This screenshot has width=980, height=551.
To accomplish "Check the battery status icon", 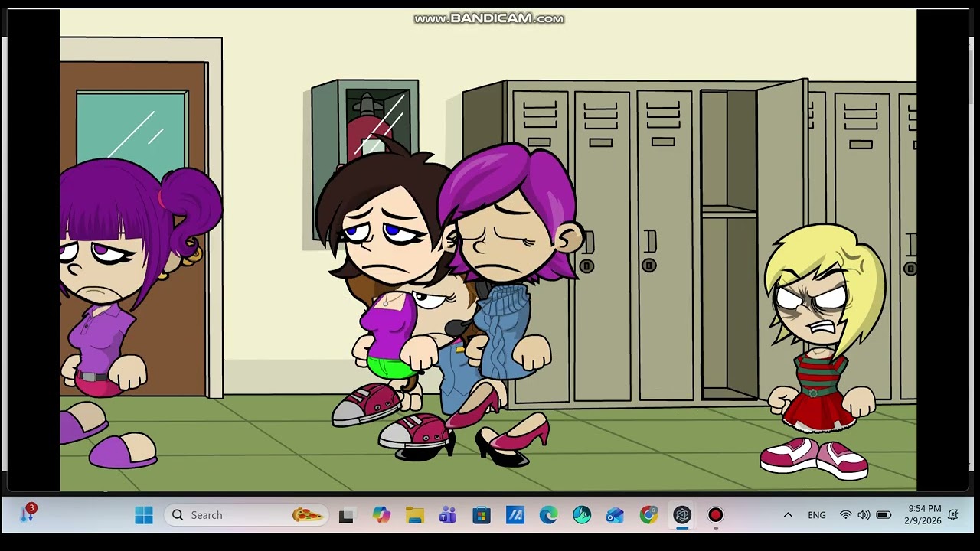I will [x=884, y=515].
